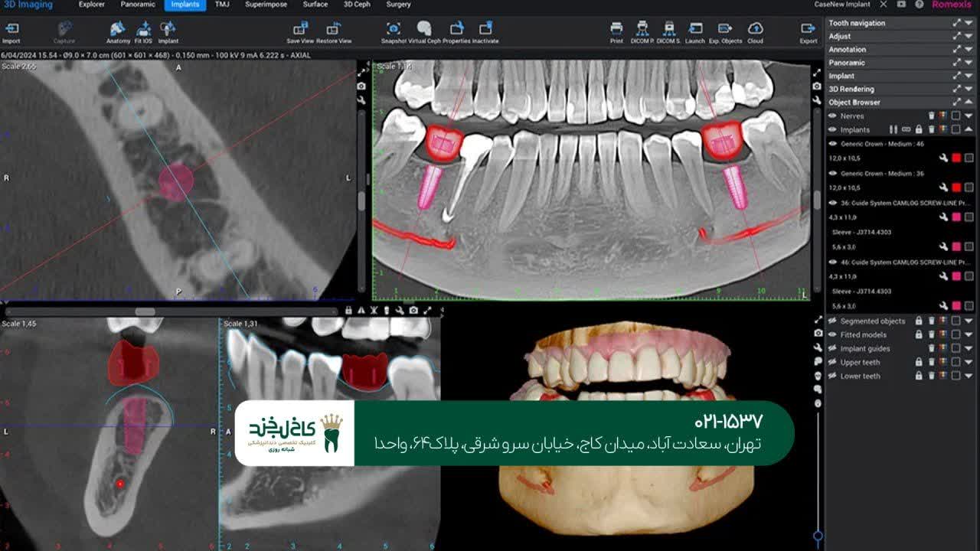Launch the exported objects viewer

[x=695, y=29]
